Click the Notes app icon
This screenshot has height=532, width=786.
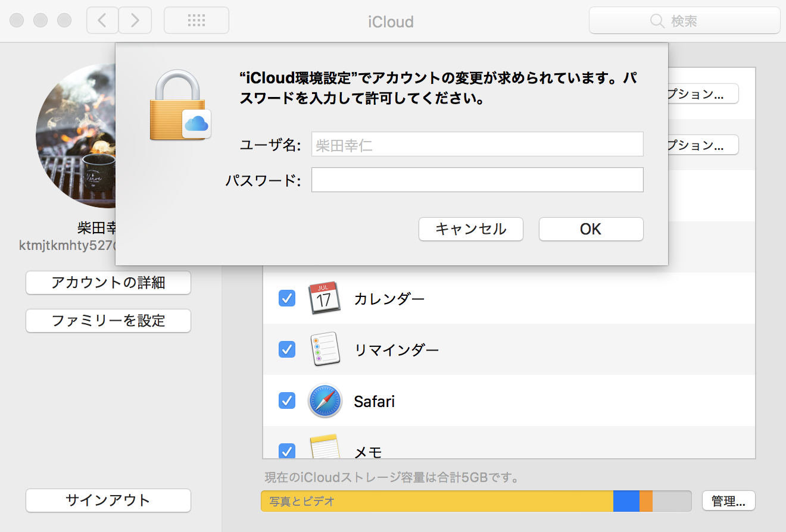[x=325, y=446]
